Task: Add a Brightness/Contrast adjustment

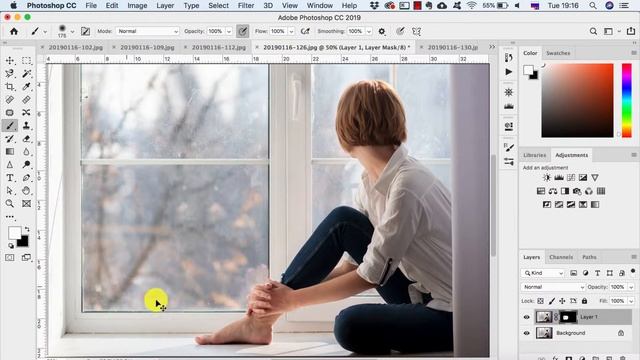Action: 547,178
